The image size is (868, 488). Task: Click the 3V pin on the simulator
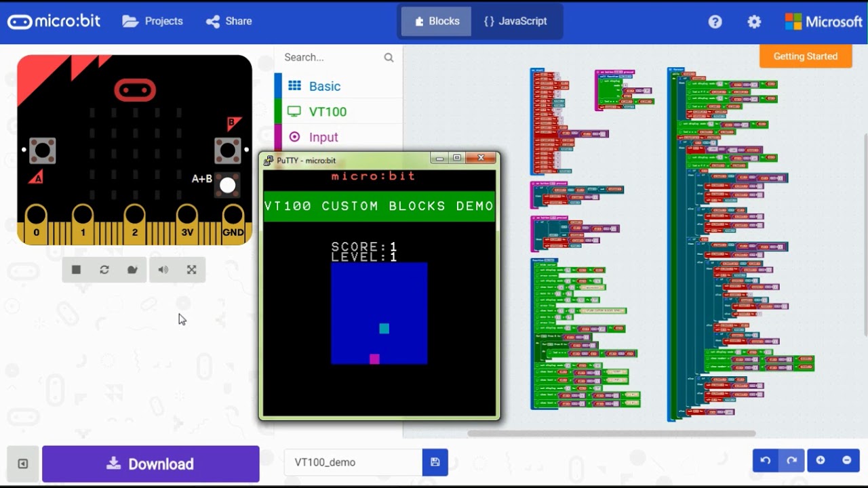point(186,224)
